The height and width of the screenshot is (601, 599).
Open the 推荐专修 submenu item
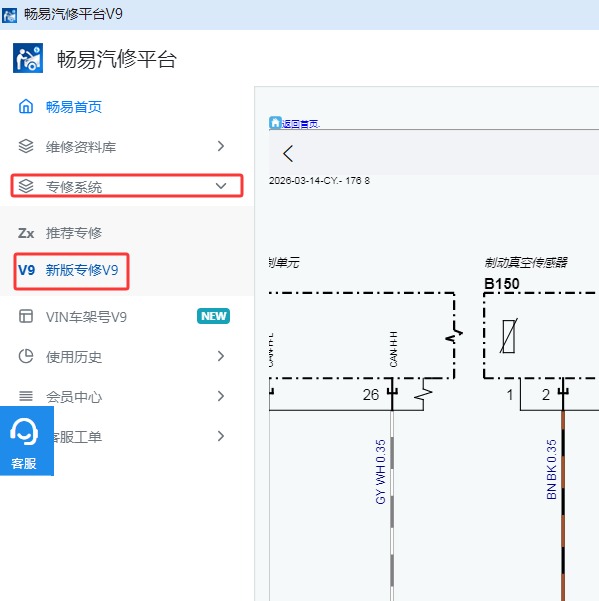(x=126, y=233)
